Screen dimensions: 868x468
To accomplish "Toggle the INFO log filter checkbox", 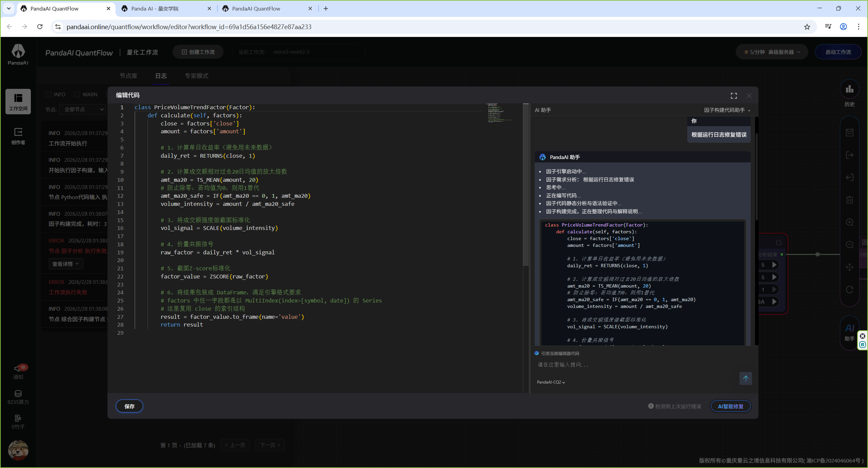I will 48,94.
